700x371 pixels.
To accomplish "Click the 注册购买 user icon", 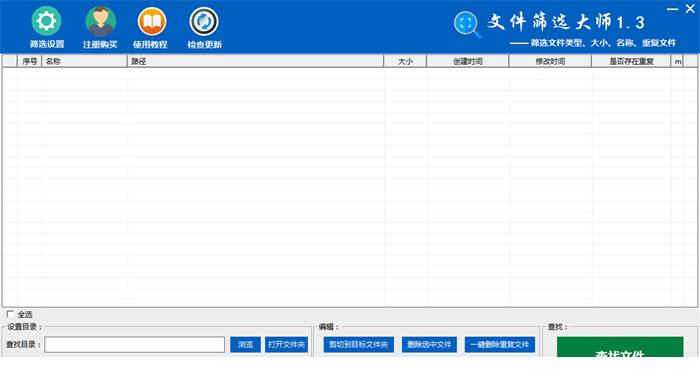I will coord(100,21).
